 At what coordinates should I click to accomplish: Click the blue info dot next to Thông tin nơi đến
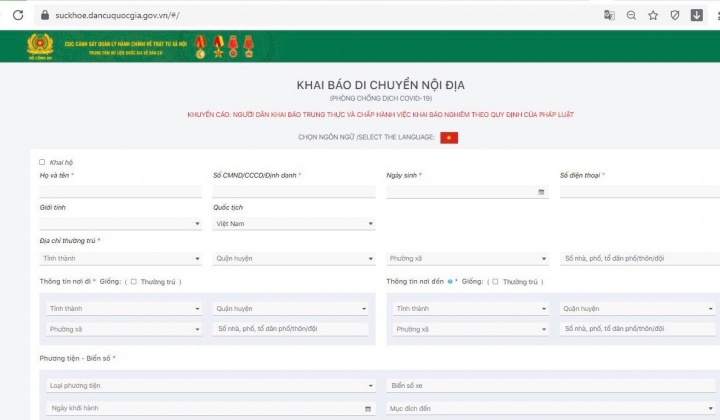pyautogui.click(x=450, y=281)
